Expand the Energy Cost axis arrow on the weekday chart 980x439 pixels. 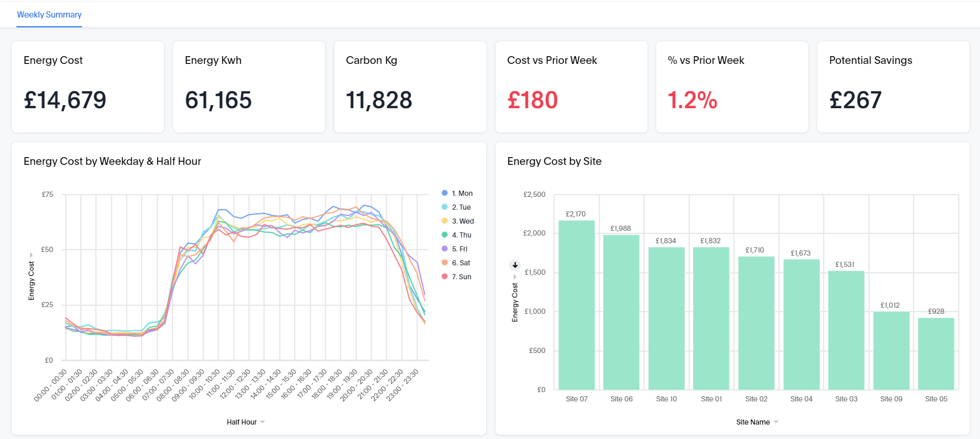[x=31, y=255]
